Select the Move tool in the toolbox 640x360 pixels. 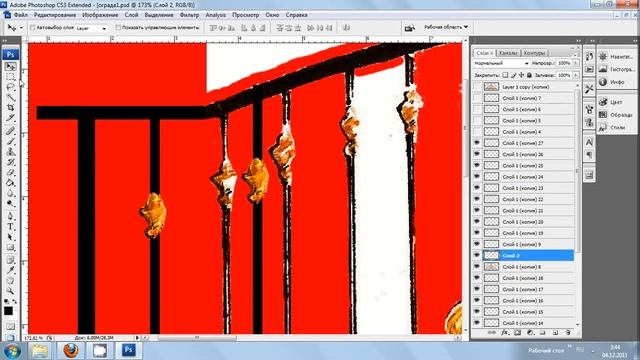click(x=11, y=66)
